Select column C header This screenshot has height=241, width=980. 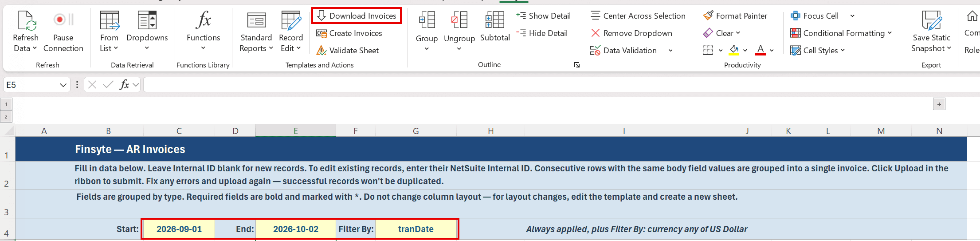click(179, 131)
